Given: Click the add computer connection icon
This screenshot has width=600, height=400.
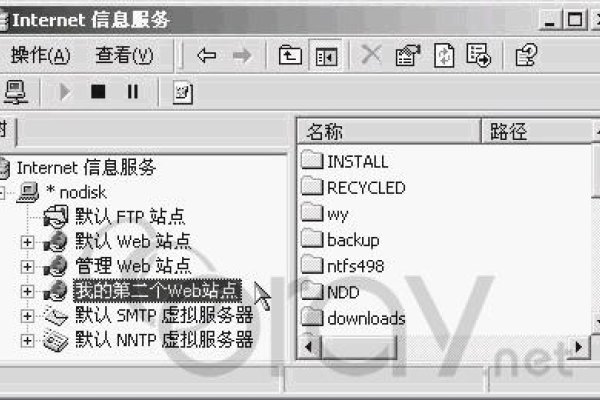Looking at the screenshot, I should click(x=15, y=92).
